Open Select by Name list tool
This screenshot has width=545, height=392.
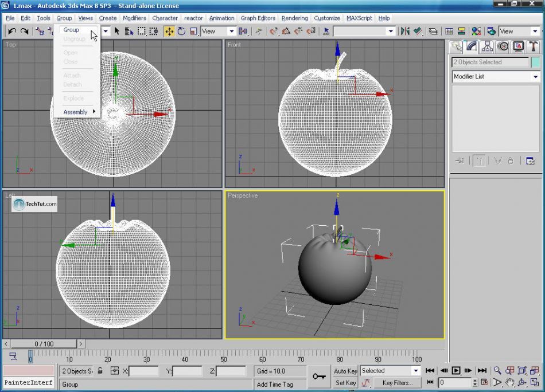129,32
